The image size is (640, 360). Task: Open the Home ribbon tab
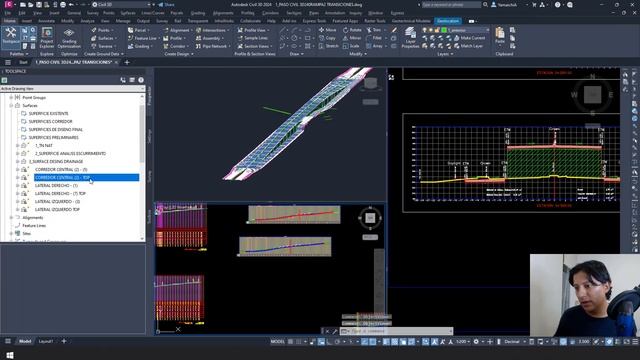9,21
